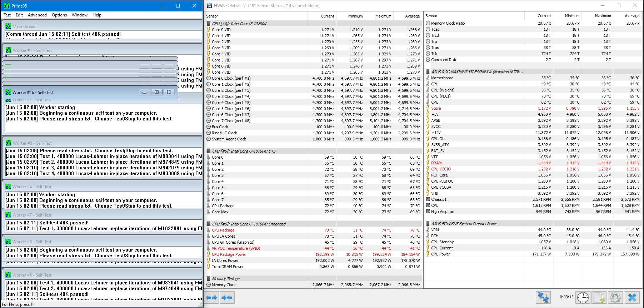Open HWiNFO sensor settings gear
This screenshot has width=644, height=308.
(615, 297)
